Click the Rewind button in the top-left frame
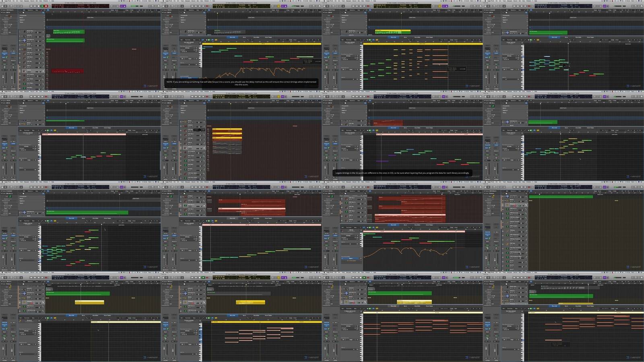 (x=31, y=6)
